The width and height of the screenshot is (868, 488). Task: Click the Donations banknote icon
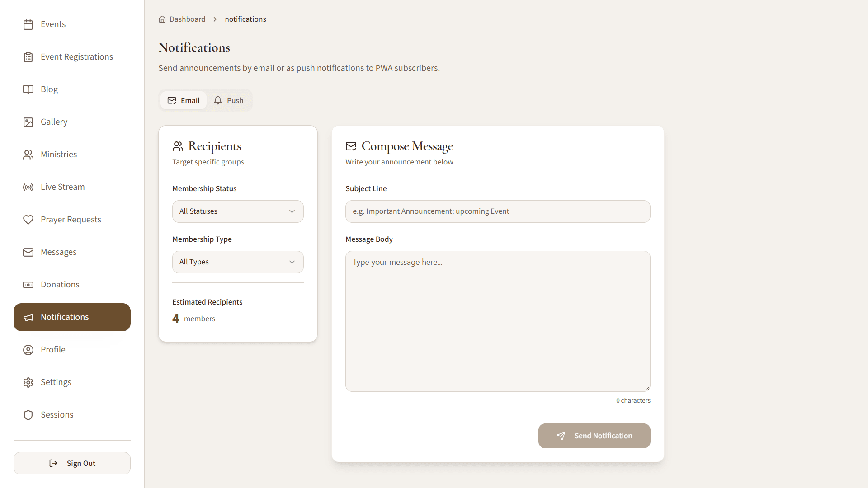28,285
